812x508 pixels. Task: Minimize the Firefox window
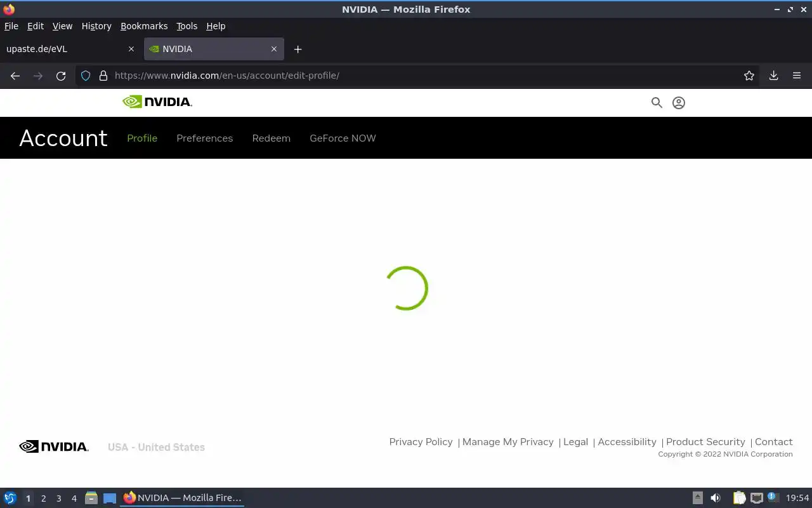pos(778,10)
